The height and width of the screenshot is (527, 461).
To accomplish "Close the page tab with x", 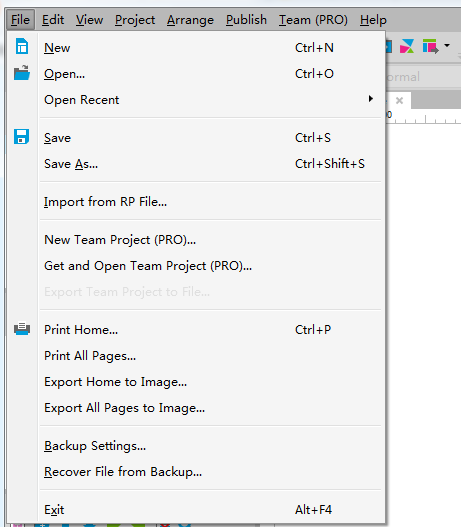I will click(x=399, y=100).
